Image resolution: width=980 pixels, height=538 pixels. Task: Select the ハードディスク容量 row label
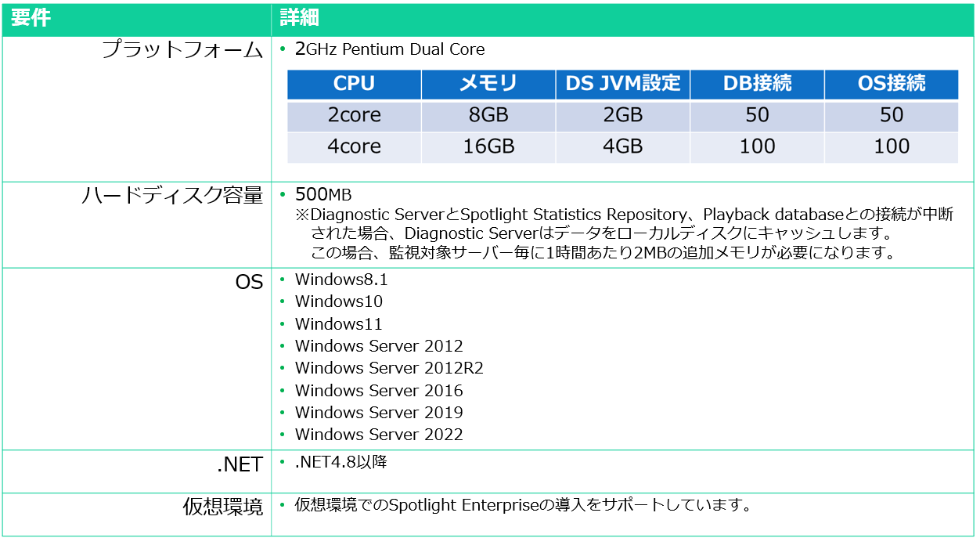tap(172, 196)
